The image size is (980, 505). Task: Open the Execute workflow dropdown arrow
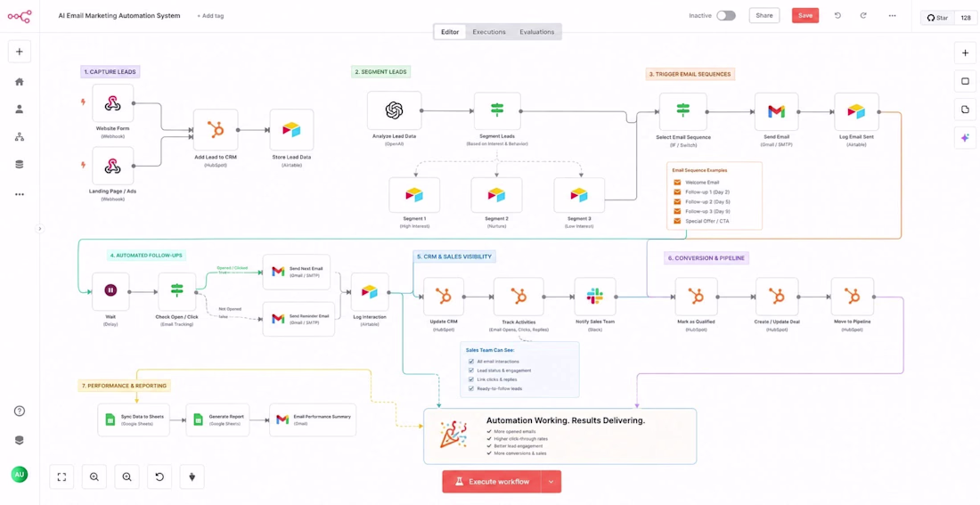click(551, 481)
